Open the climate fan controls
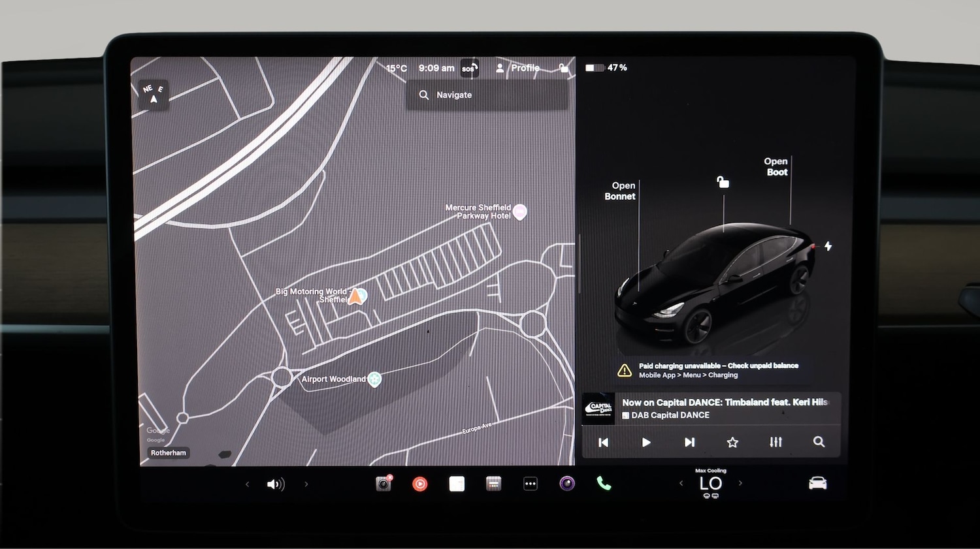The height and width of the screenshot is (549, 980). point(711,483)
